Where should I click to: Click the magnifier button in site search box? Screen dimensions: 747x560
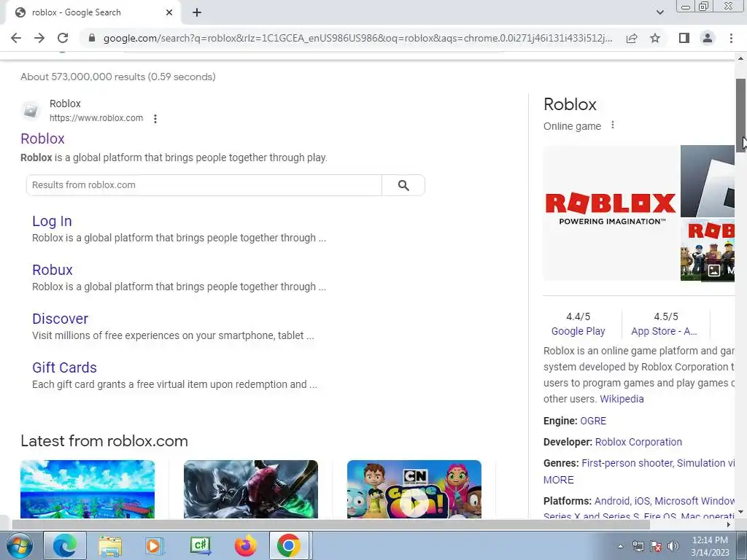click(x=403, y=185)
